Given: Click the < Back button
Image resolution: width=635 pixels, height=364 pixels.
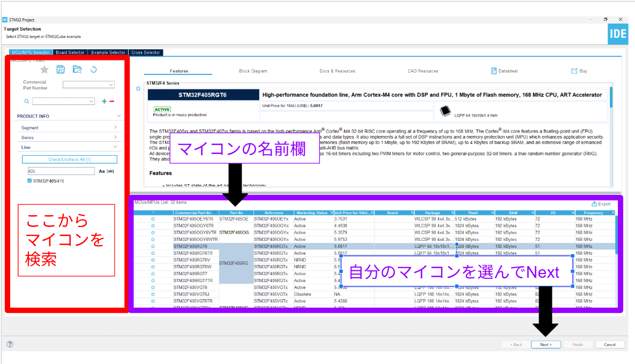Looking at the screenshot, I should pyautogui.click(x=516, y=345).
